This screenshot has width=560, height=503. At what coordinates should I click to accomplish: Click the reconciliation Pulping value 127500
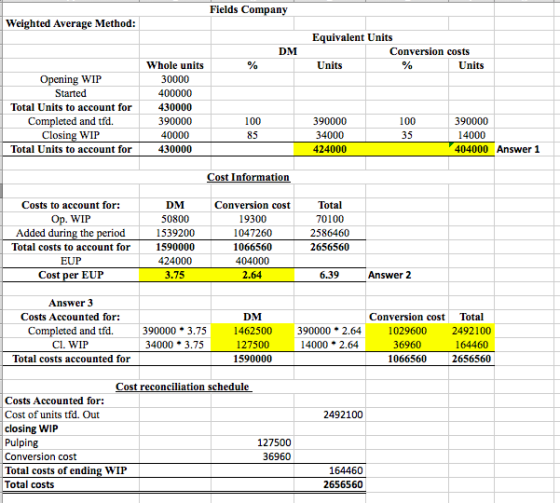(x=274, y=443)
